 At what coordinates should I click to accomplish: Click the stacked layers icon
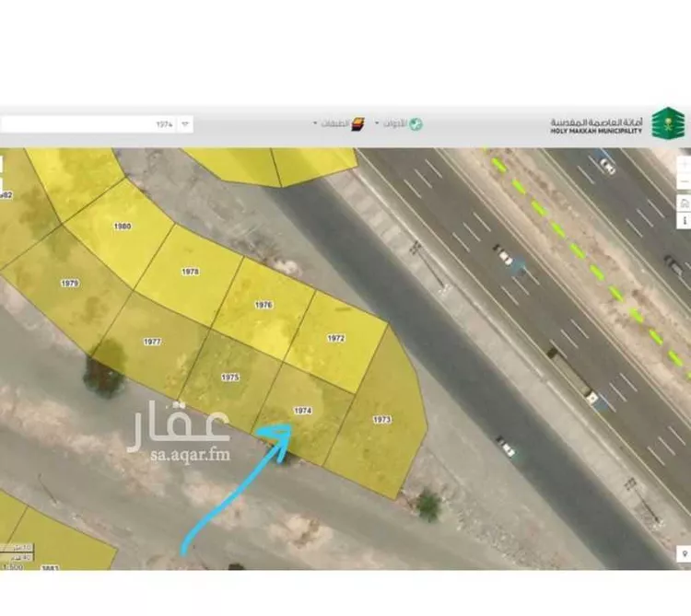pyautogui.click(x=357, y=124)
